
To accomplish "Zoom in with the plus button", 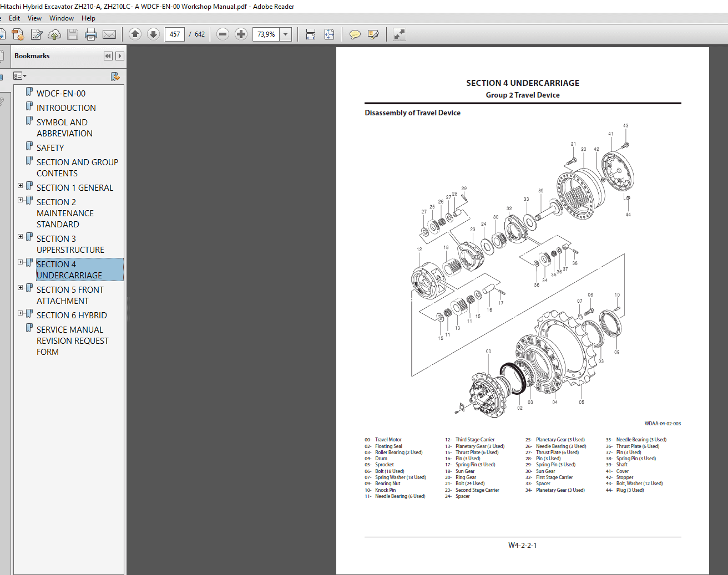I will tap(241, 34).
